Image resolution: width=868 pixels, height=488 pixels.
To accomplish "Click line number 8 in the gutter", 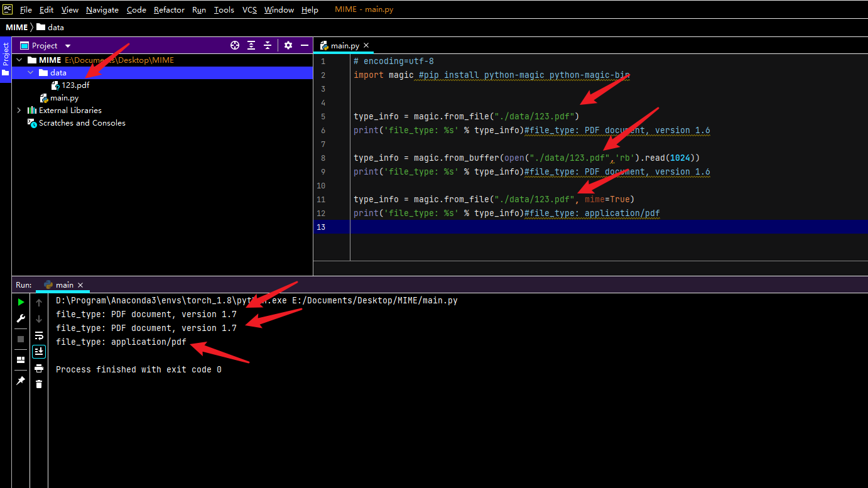I will [323, 158].
